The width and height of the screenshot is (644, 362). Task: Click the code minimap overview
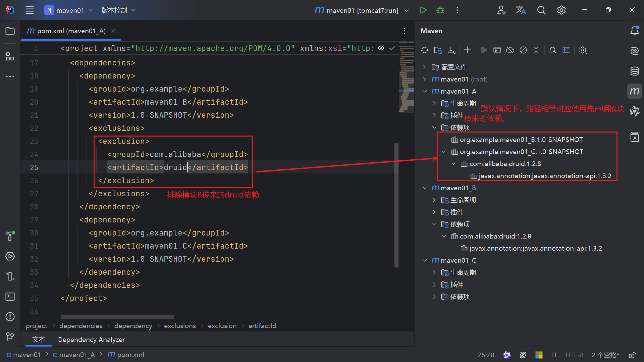coord(406,77)
